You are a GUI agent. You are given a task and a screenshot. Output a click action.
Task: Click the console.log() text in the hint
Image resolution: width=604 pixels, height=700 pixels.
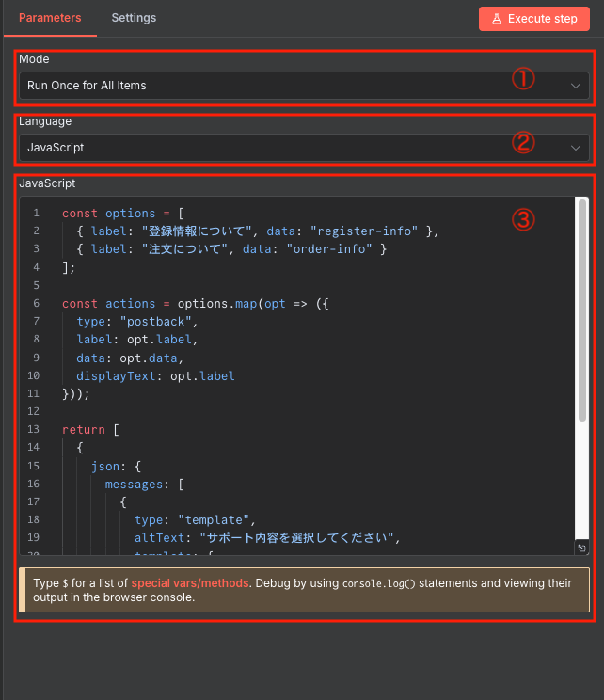tap(378, 583)
